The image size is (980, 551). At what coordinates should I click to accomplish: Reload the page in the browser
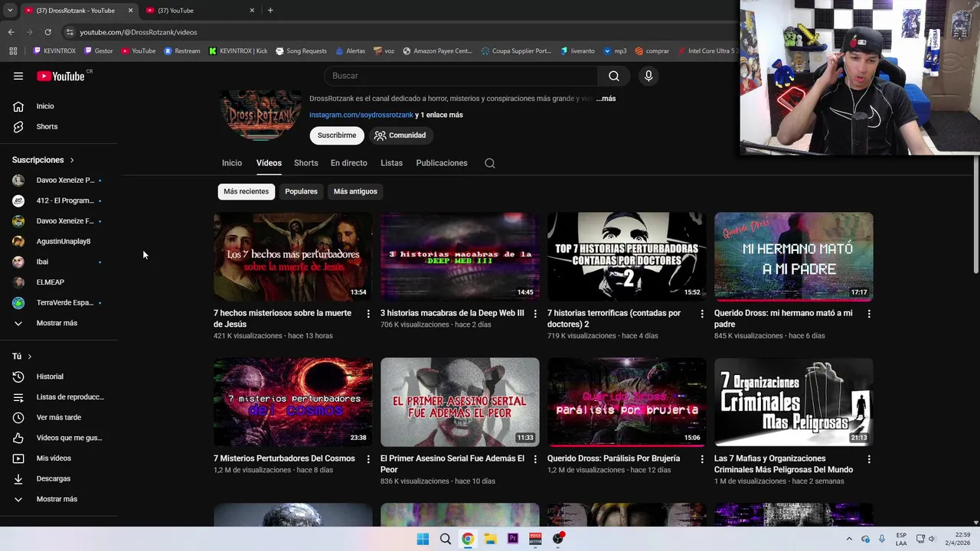pyautogui.click(x=47, y=32)
